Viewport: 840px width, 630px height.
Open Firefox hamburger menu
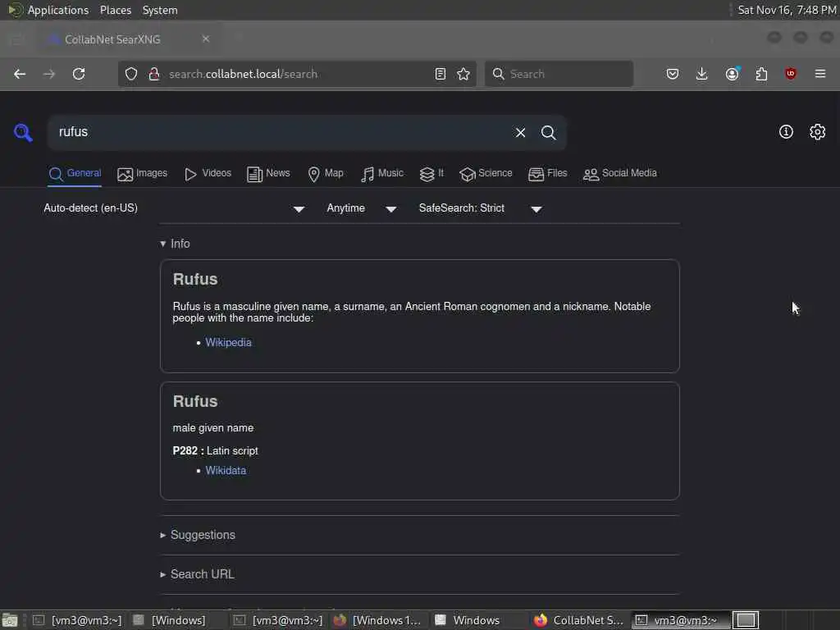tap(820, 74)
